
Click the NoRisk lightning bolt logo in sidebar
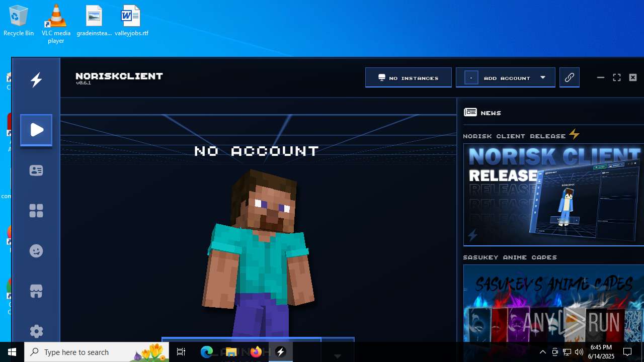click(36, 80)
